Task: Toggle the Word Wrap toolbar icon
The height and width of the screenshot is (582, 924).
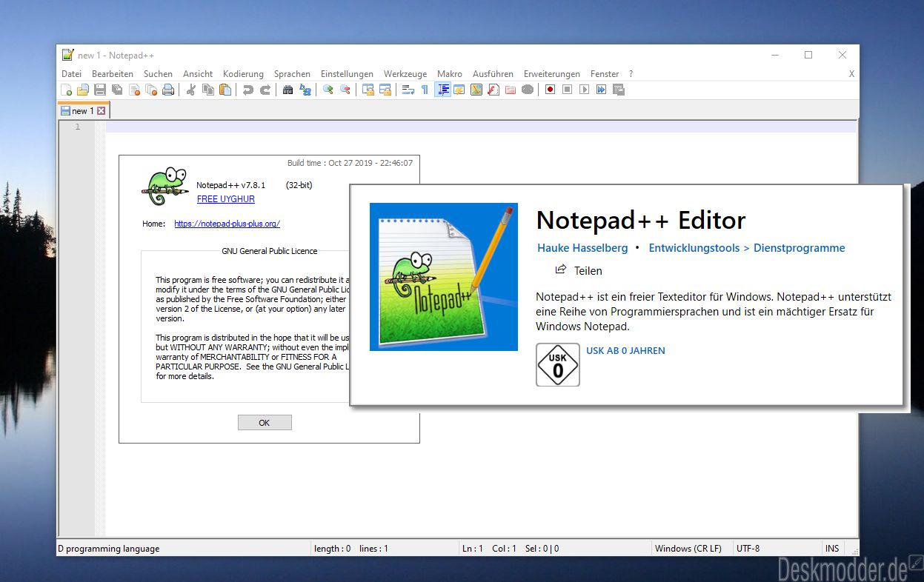Action: coord(408,90)
